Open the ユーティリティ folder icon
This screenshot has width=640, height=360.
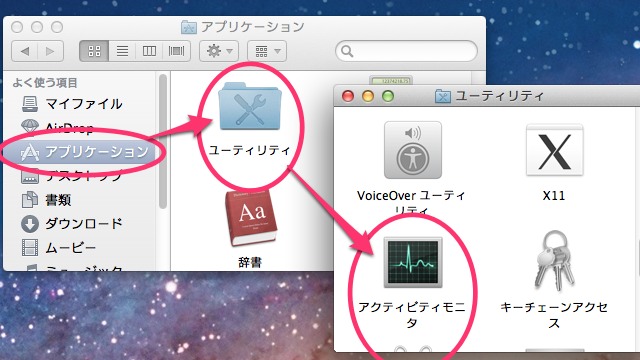coord(250,106)
